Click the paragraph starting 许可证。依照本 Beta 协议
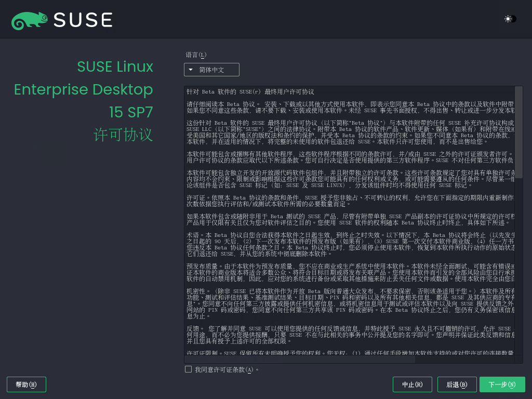The height and width of the screenshot is (399, 532). pyautogui.click(x=351, y=201)
